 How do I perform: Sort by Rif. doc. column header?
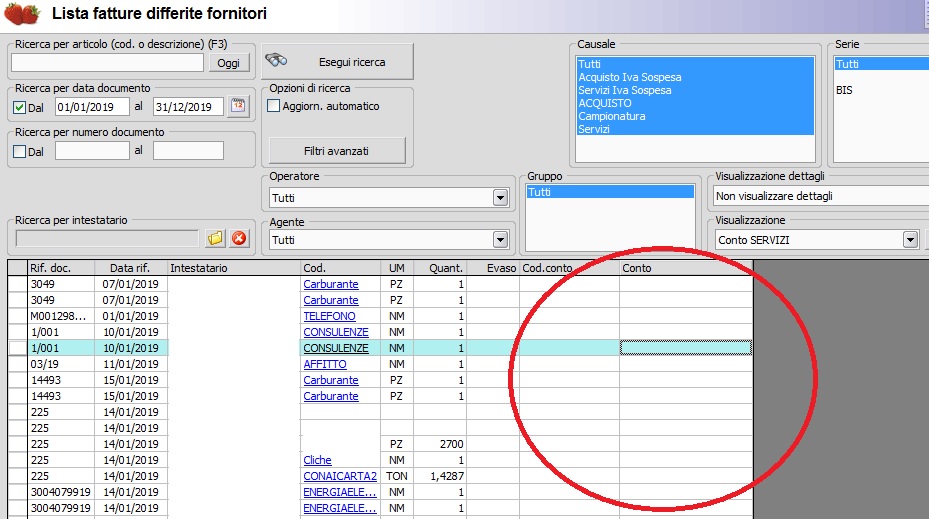click(x=61, y=268)
